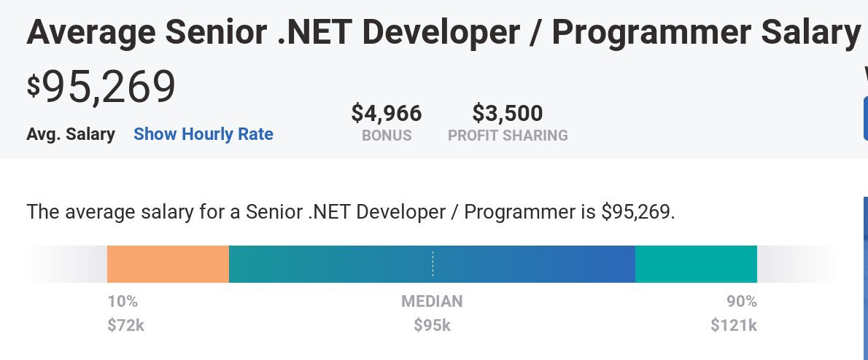This screenshot has height=360, width=868.
Task: Click the green 90% salary bar segment
Action: pos(696,265)
